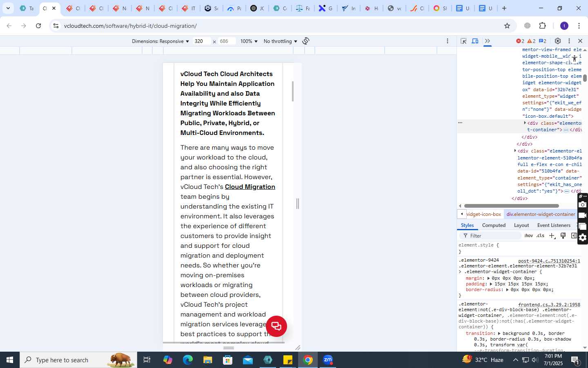The height and width of the screenshot is (368, 588).
Task: Switch to the Styles tab
Action: [x=467, y=225]
